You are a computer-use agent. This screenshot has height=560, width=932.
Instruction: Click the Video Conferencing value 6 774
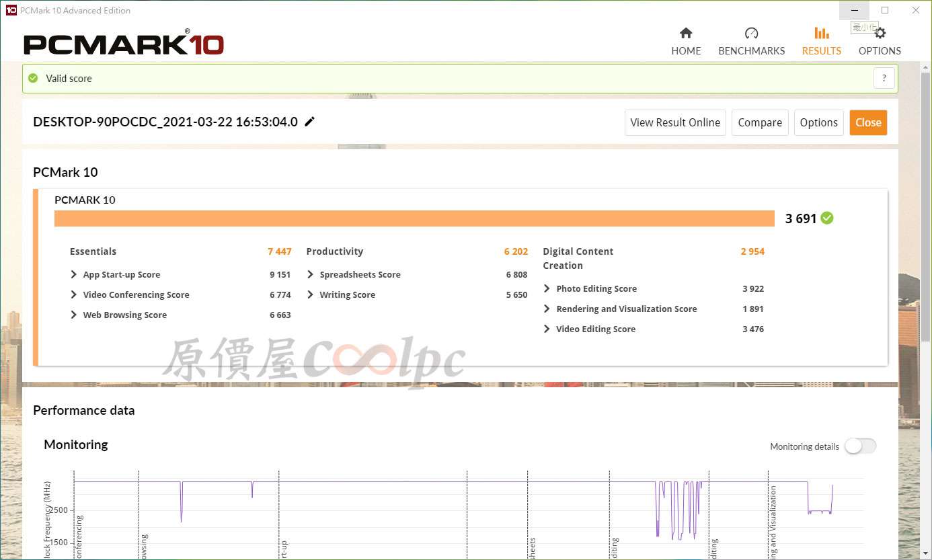[x=280, y=294]
